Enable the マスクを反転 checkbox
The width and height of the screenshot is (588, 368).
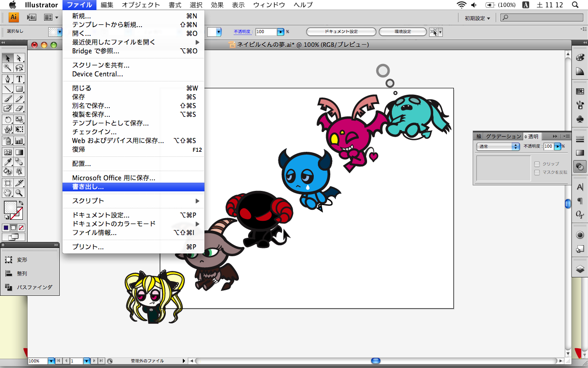(537, 172)
